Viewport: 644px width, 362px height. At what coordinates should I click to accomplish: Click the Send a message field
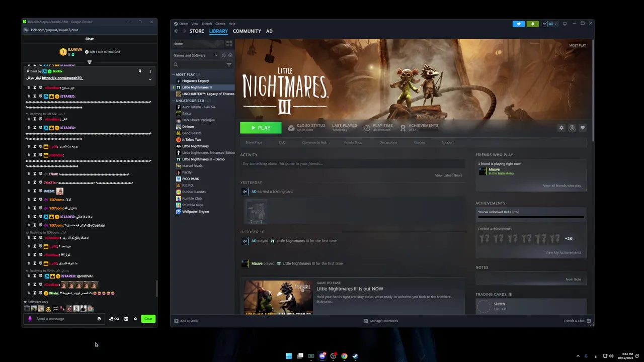64,319
